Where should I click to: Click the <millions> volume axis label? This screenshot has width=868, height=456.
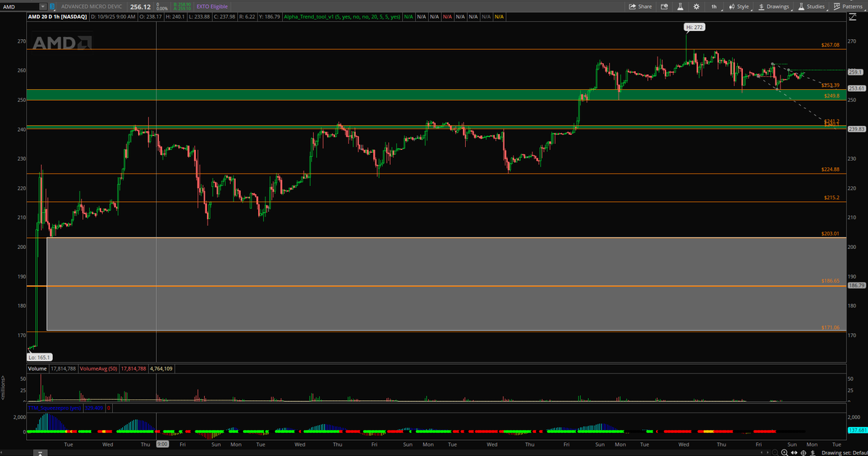click(x=4, y=387)
